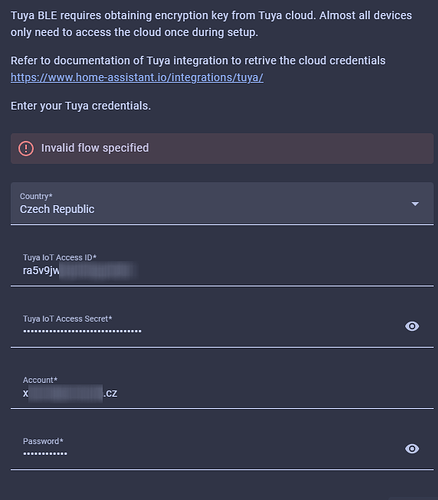Show the Password using its eye icon
Viewport: 438px width, 500px height.
tap(412, 449)
